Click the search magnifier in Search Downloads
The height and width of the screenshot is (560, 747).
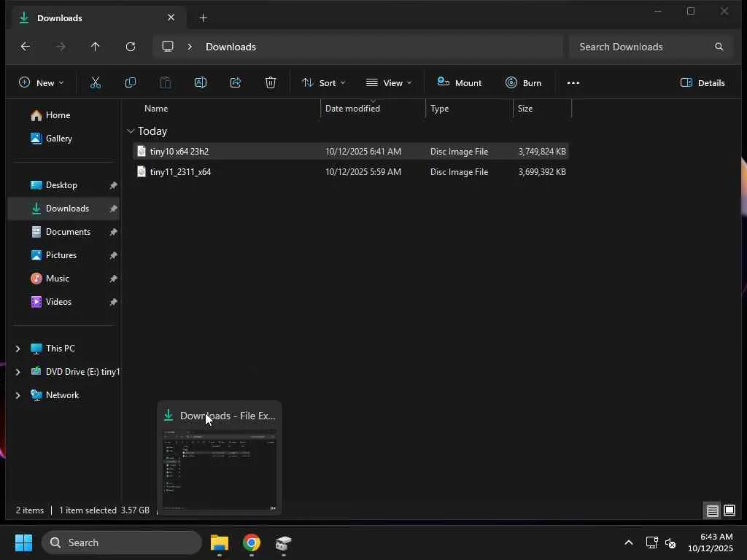tap(719, 47)
